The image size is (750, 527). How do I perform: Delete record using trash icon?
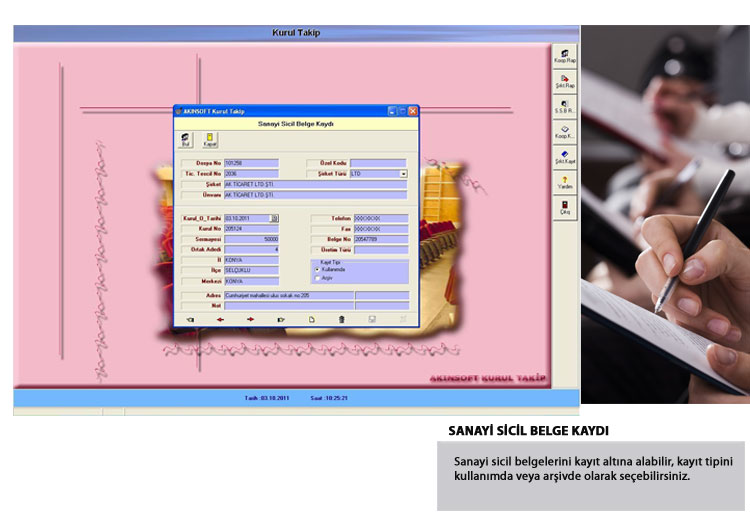pos(341,319)
